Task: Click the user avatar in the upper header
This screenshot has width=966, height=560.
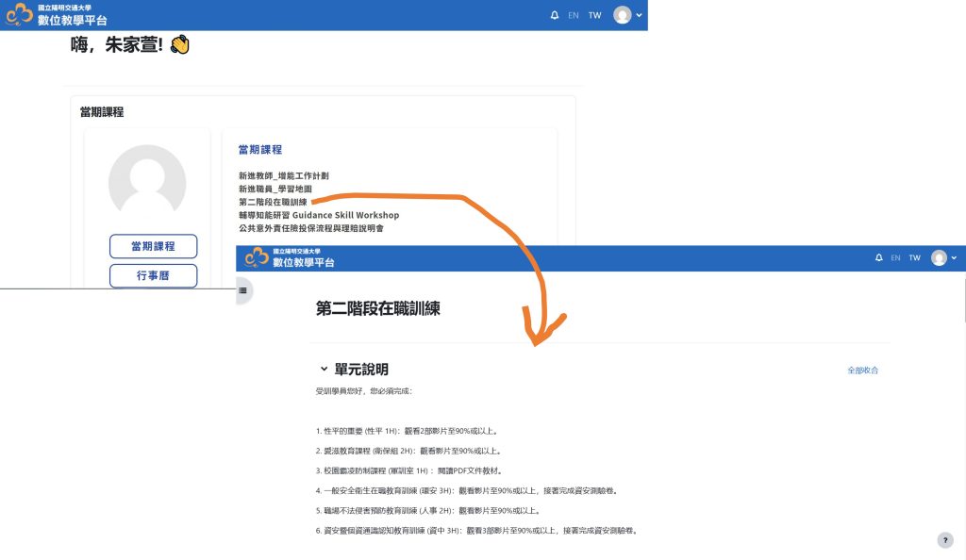Action: pos(622,15)
